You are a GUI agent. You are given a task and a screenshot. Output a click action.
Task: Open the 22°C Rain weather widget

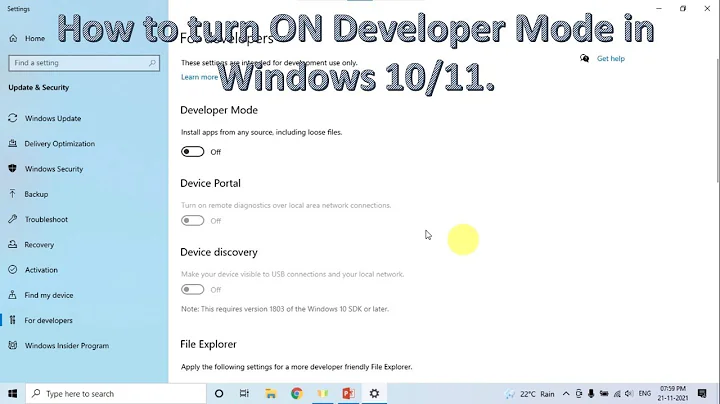tap(530, 394)
